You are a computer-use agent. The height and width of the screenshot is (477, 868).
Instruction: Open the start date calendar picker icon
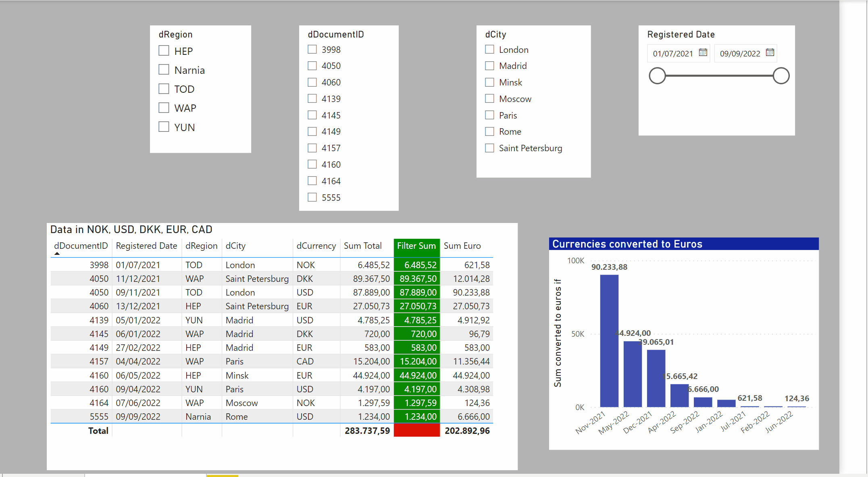pos(703,52)
